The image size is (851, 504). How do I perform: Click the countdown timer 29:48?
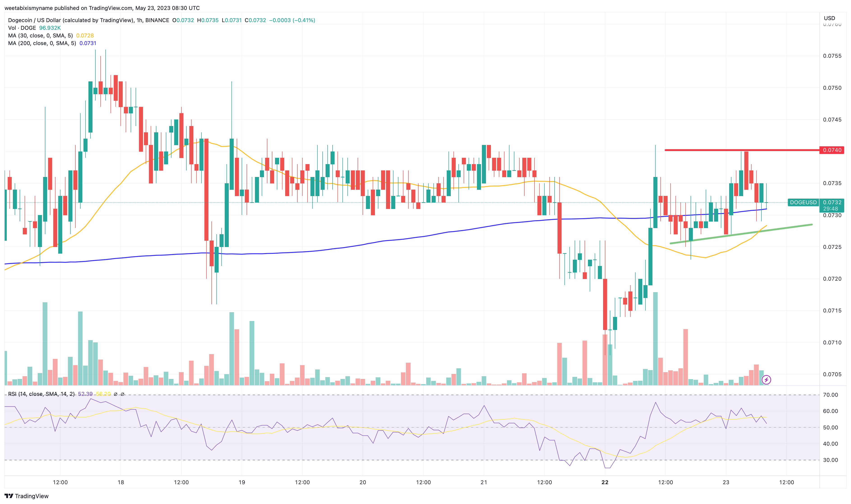831,209
